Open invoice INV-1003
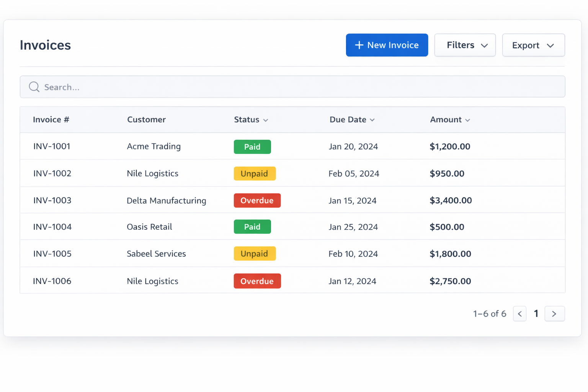This screenshot has height=392, width=588. (52, 200)
